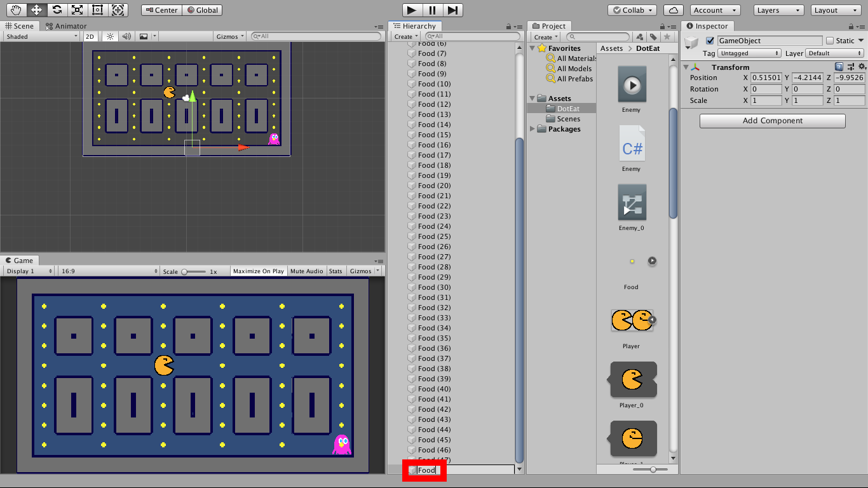This screenshot has height=488, width=868.
Task: Open Transform component gear menu
Action: click(x=862, y=67)
